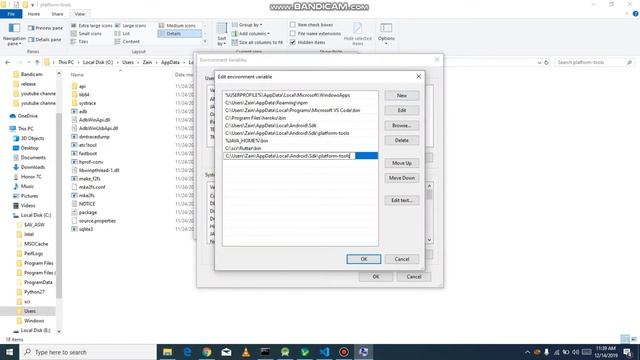Switch layout to Small icons

pyautogui.click(x=86, y=33)
